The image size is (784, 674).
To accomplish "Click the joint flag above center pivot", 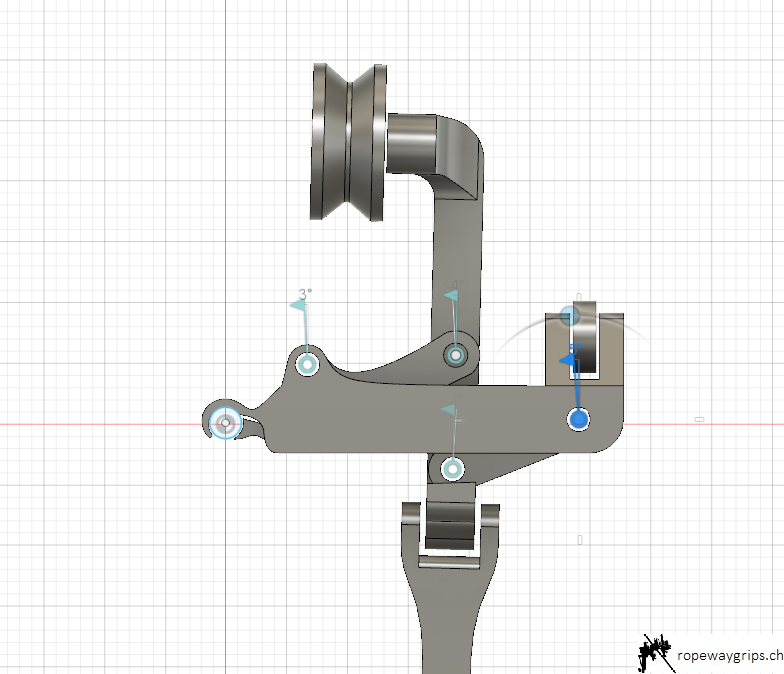I will click(451, 296).
